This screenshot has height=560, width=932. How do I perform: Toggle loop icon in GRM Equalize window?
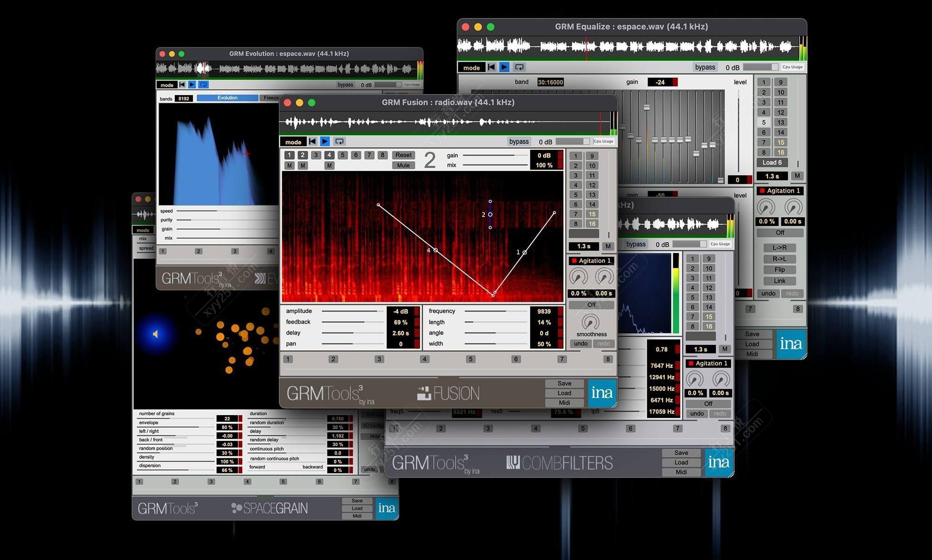[519, 67]
